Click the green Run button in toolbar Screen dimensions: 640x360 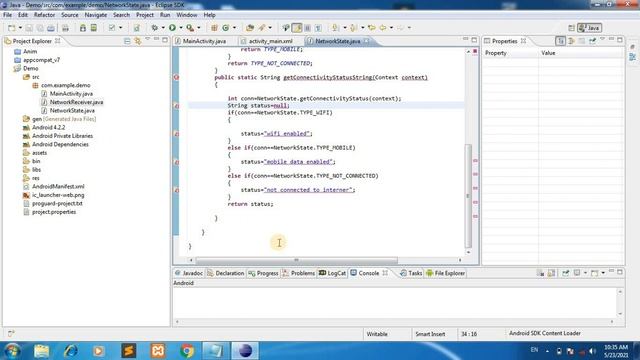[172, 28]
